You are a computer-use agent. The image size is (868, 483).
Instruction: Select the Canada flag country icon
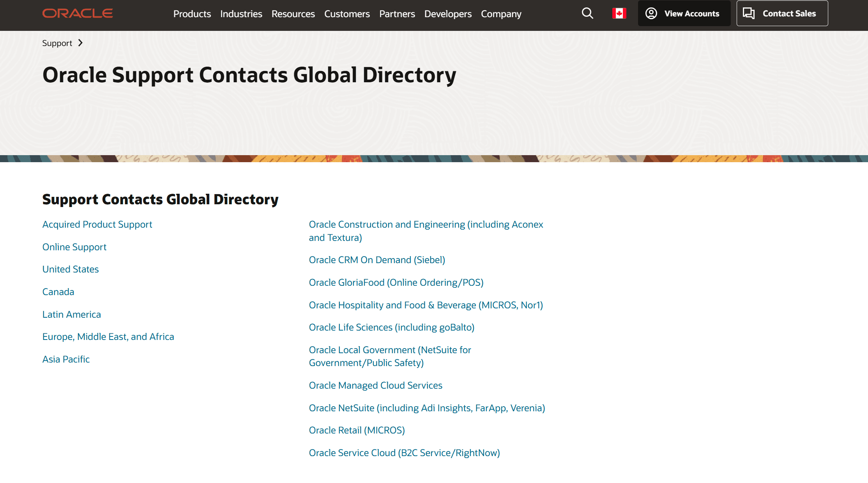tap(619, 13)
